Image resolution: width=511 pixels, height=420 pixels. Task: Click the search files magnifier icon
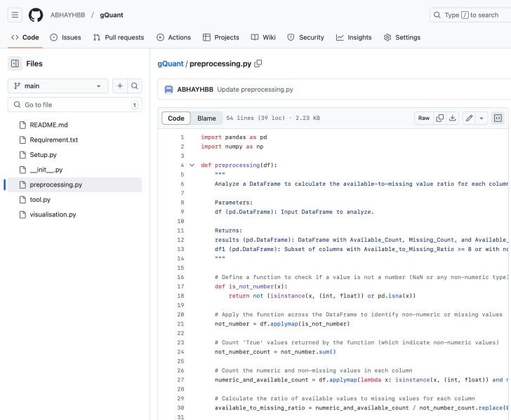[135, 86]
